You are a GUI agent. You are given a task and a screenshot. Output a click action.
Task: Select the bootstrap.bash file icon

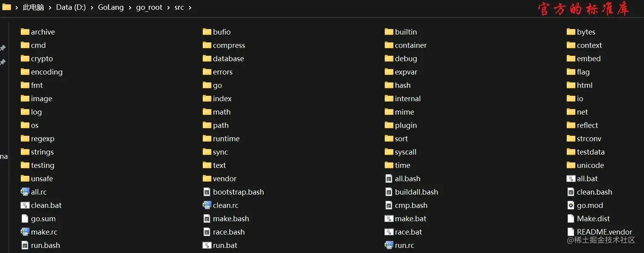[207, 192]
